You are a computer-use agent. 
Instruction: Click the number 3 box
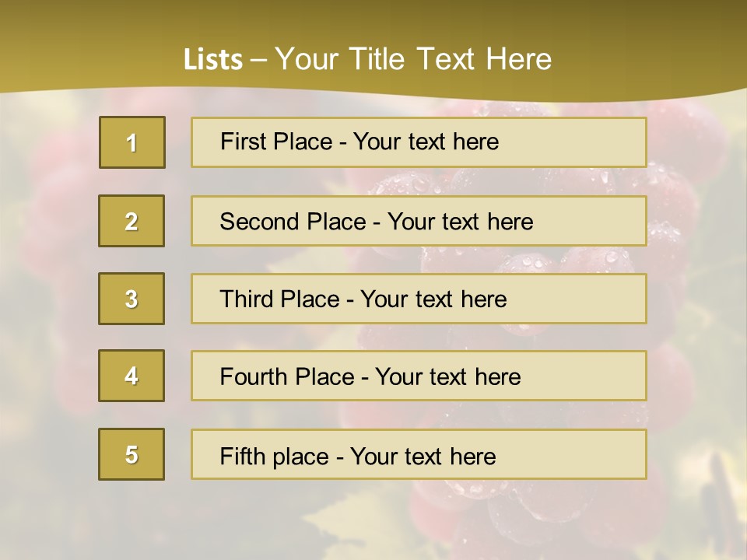tap(132, 299)
